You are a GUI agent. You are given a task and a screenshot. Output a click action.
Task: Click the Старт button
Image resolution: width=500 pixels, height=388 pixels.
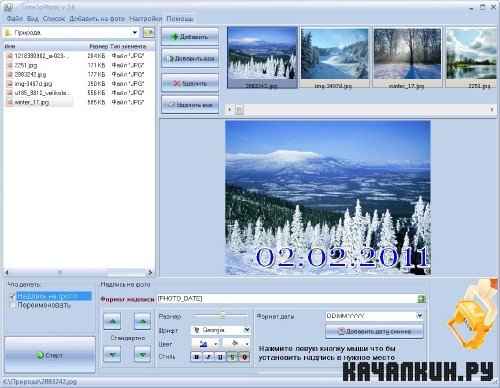[x=50, y=355]
